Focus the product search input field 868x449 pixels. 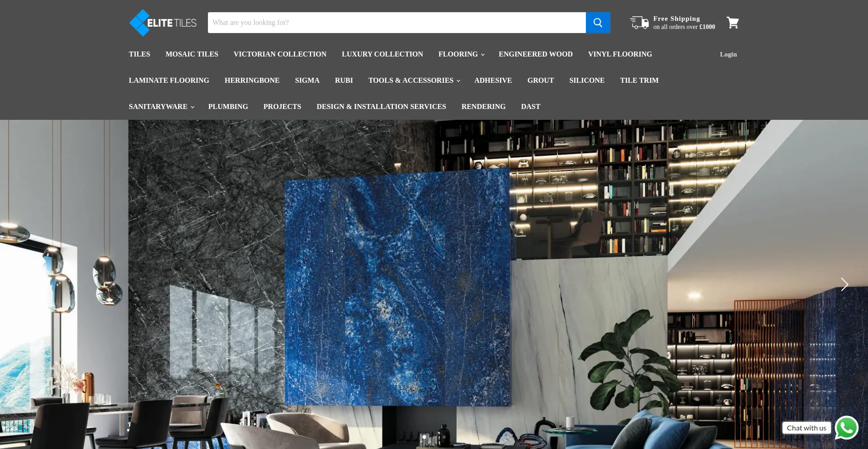click(x=396, y=23)
